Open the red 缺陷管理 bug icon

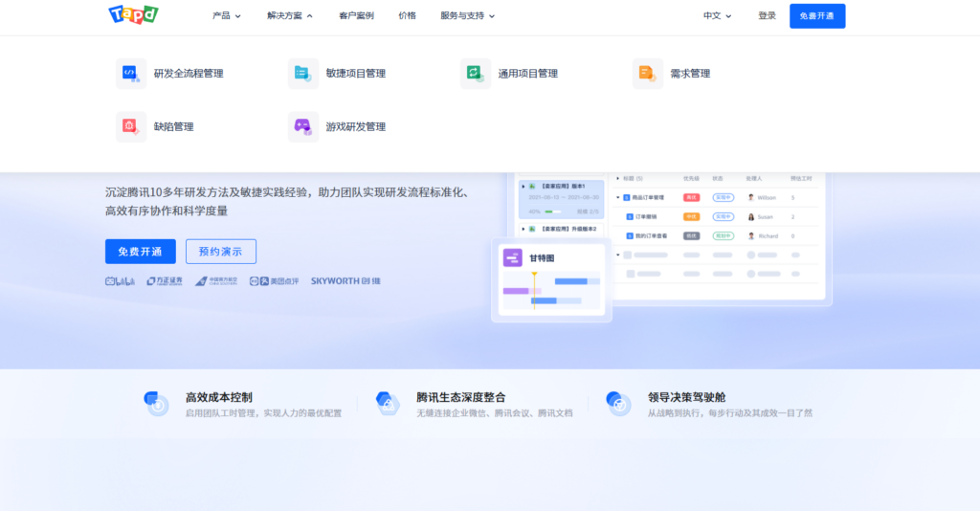pos(130,126)
